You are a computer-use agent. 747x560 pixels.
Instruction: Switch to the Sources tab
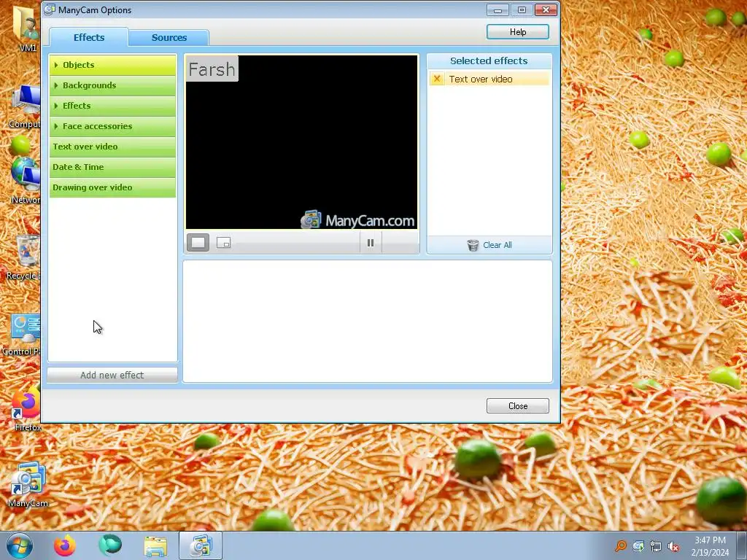click(x=169, y=38)
